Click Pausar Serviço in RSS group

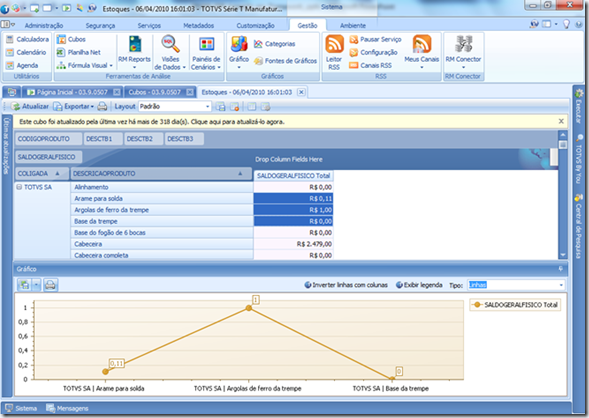point(375,39)
